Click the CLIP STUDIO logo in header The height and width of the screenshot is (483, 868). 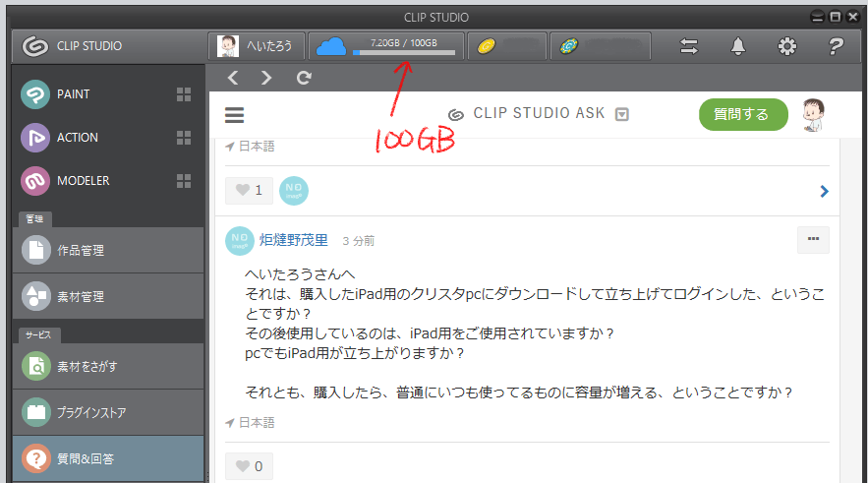click(72, 46)
